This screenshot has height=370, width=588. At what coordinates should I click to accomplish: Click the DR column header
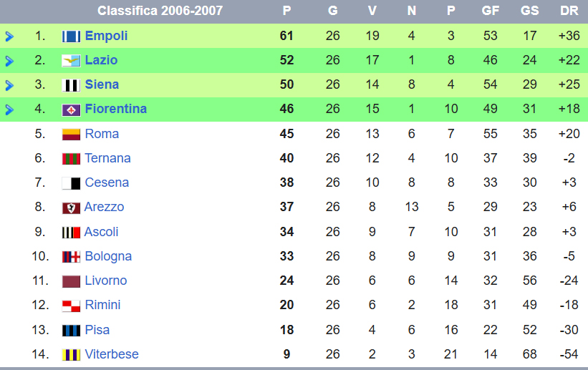[x=569, y=11]
